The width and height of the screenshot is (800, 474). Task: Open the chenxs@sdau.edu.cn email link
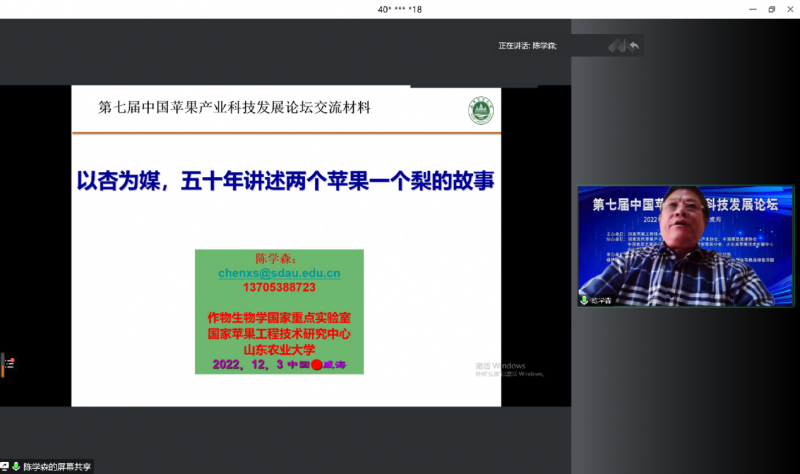tap(280, 272)
